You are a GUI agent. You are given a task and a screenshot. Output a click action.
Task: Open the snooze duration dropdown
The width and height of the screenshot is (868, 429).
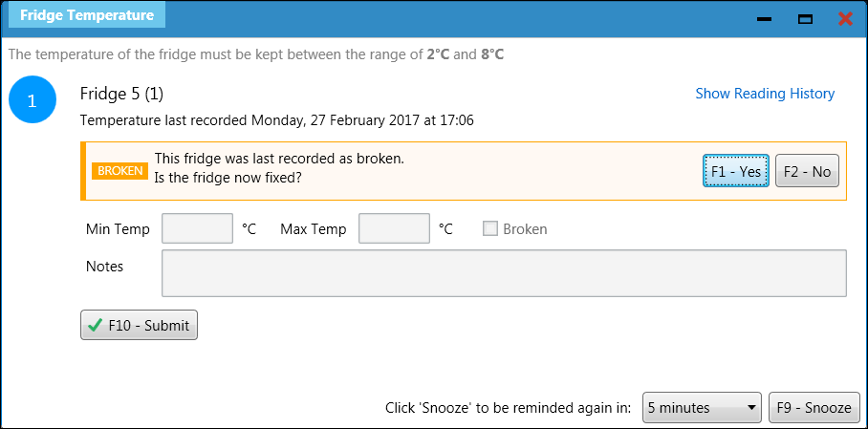[702, 408]
